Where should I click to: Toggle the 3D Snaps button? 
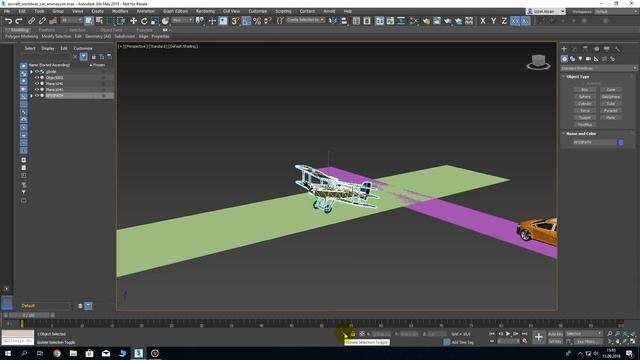point(235,21)
